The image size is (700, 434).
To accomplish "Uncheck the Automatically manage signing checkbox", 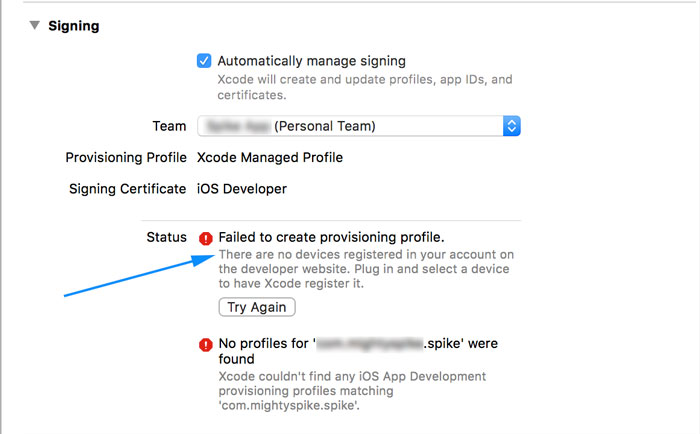I will pyautogui.click(x=204, y=61).
